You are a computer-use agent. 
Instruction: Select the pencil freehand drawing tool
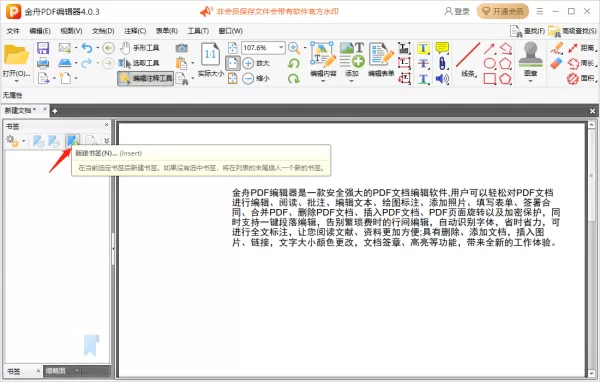[x=557, y=48]
